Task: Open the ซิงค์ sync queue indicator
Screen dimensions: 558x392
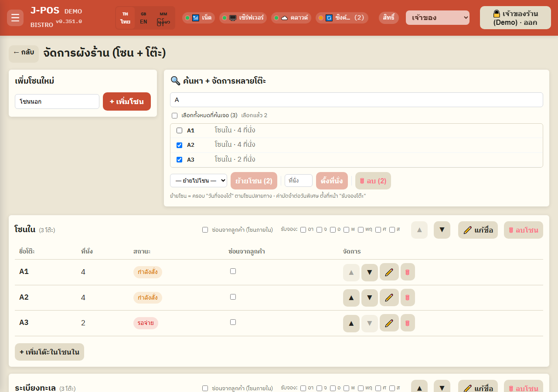Action: tap(342, 18)
